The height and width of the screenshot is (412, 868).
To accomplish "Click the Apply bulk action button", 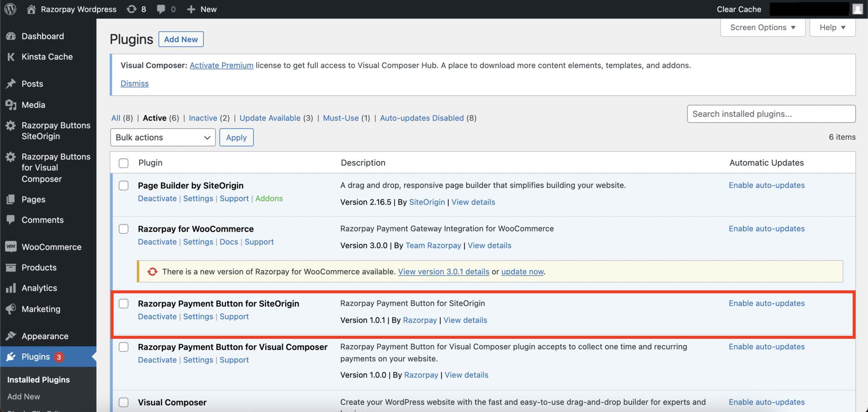I will click(x=236, y=137).
